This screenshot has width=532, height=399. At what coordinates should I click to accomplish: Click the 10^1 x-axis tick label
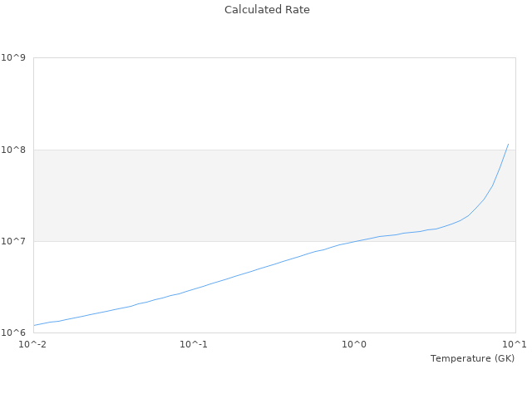tap(515, 344)
